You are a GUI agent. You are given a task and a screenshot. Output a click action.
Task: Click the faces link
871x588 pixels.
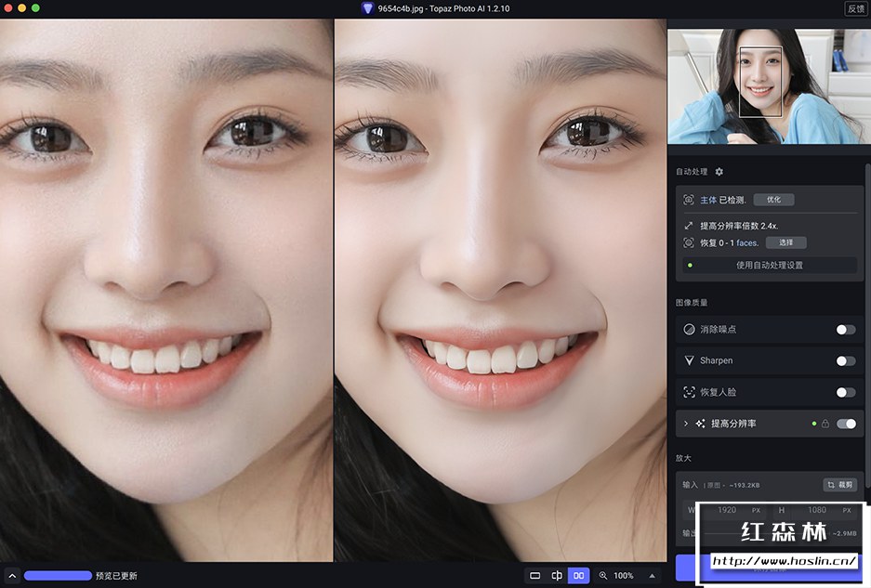point(747,242)
